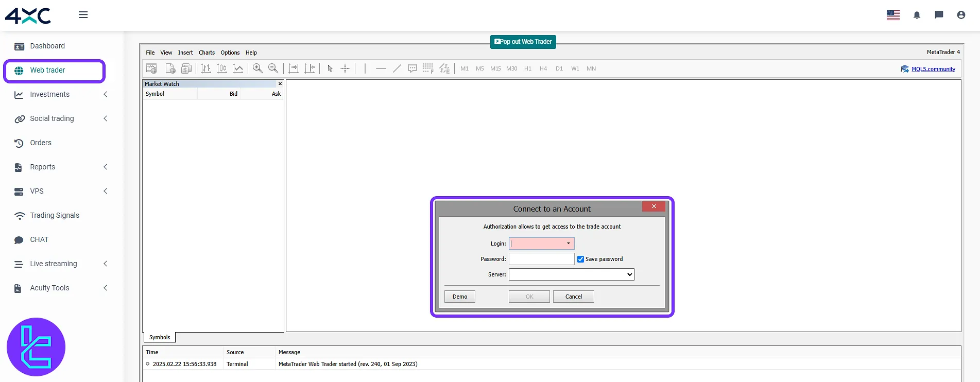Switch chart to bar chart mode
The width and height of the screenshot is (980, 382).
point(206,68)
